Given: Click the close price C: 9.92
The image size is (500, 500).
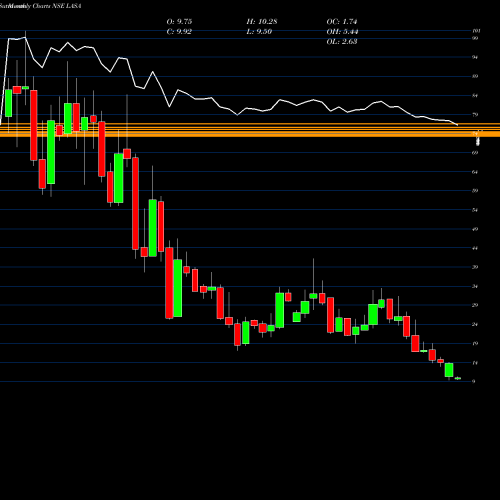Looking at the screenshot, I should [x=179, y=32].
